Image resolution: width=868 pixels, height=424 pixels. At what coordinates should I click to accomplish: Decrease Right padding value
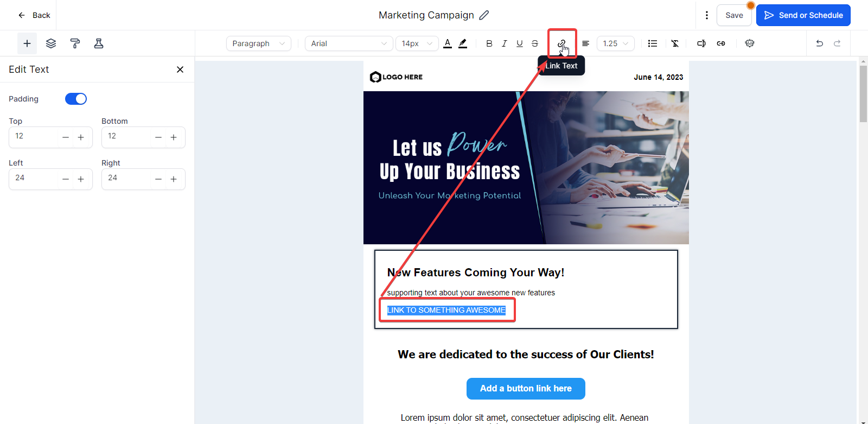click(158, 179)
